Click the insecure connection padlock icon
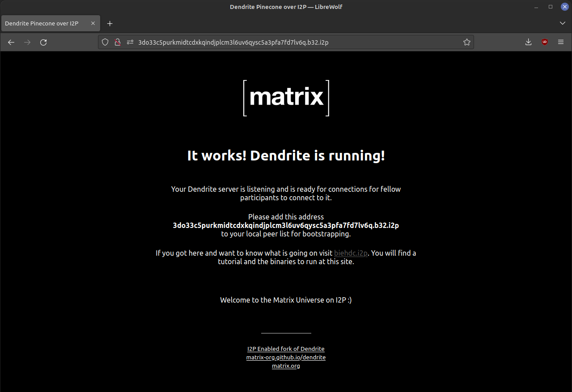 click(117, 42)
